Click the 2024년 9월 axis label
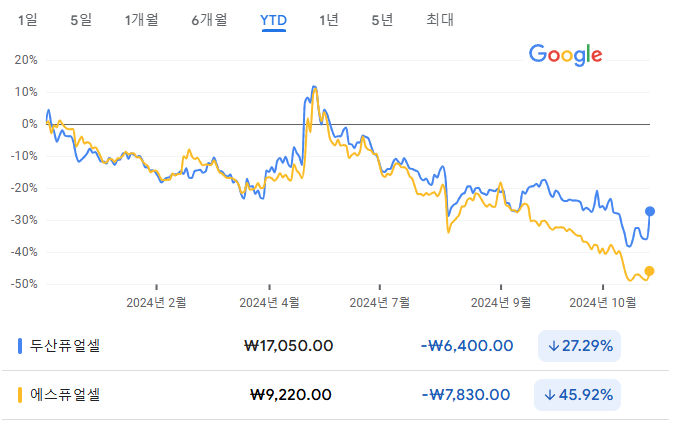 click(x=501, y=302)
